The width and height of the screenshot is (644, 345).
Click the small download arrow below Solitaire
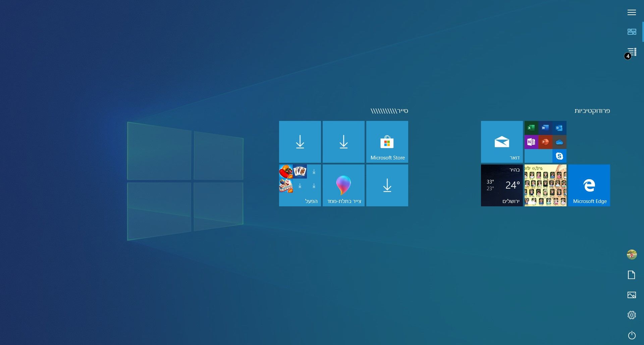pos(300,186)
